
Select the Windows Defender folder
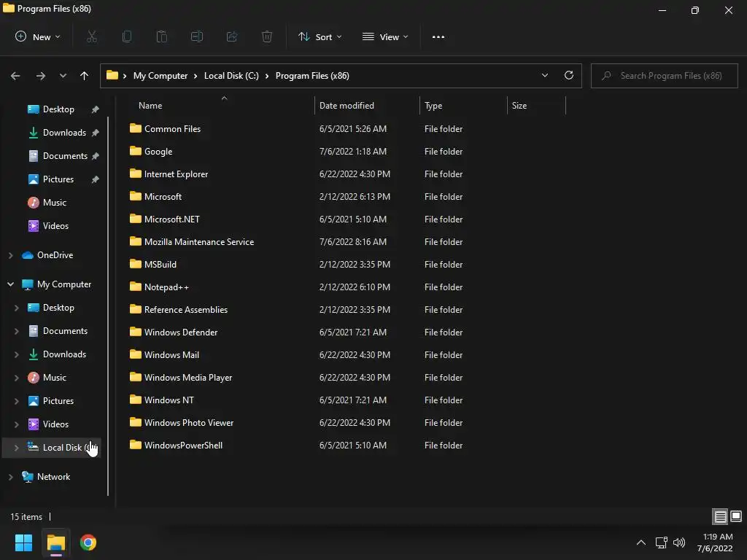181,332
